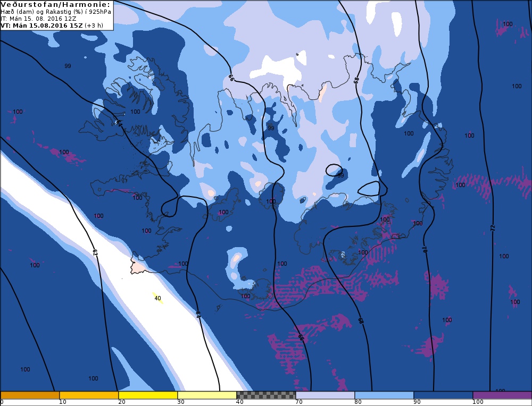Click the '20' tick label on the legend
Viewport: 532px width, 406px height.
(x=122, y=402)
